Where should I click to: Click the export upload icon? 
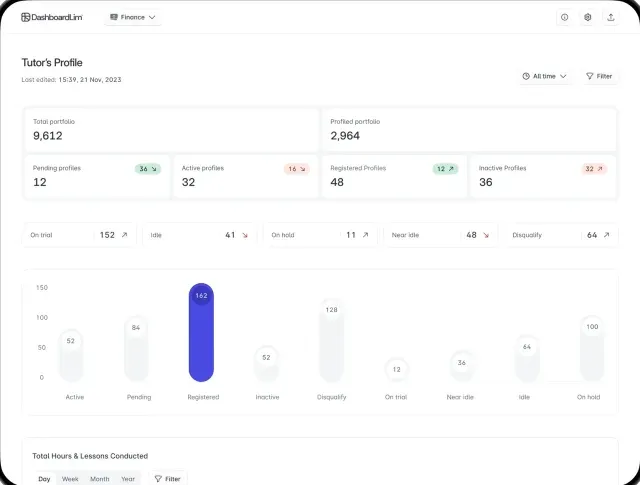611,17
